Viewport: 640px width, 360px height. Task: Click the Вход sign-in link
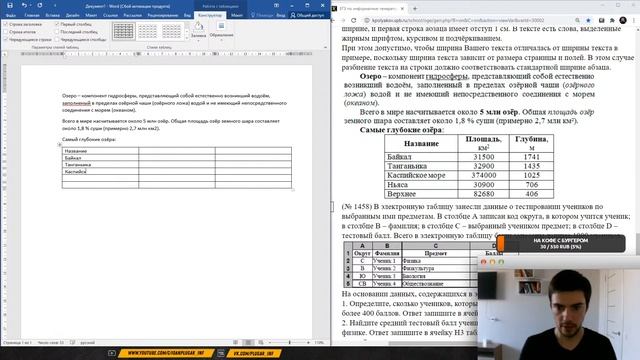point(281,15)
